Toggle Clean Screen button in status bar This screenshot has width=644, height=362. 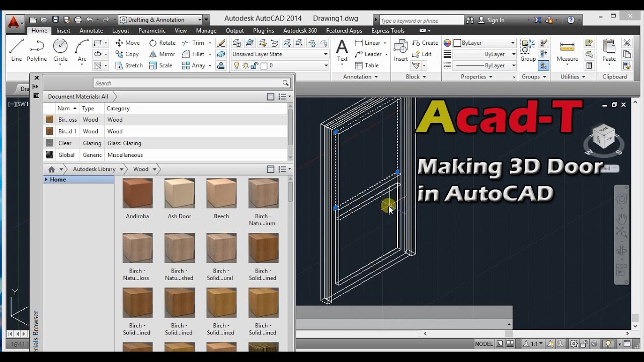627,344
